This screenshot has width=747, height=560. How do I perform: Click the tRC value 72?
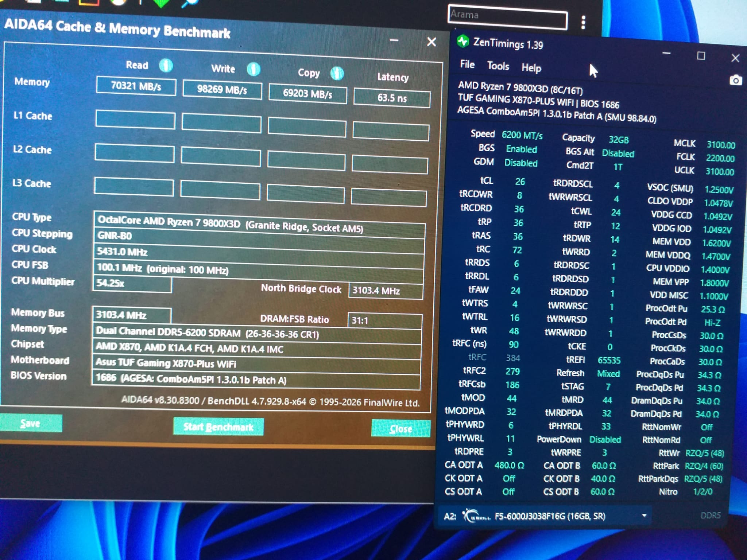tap(517, 250)
